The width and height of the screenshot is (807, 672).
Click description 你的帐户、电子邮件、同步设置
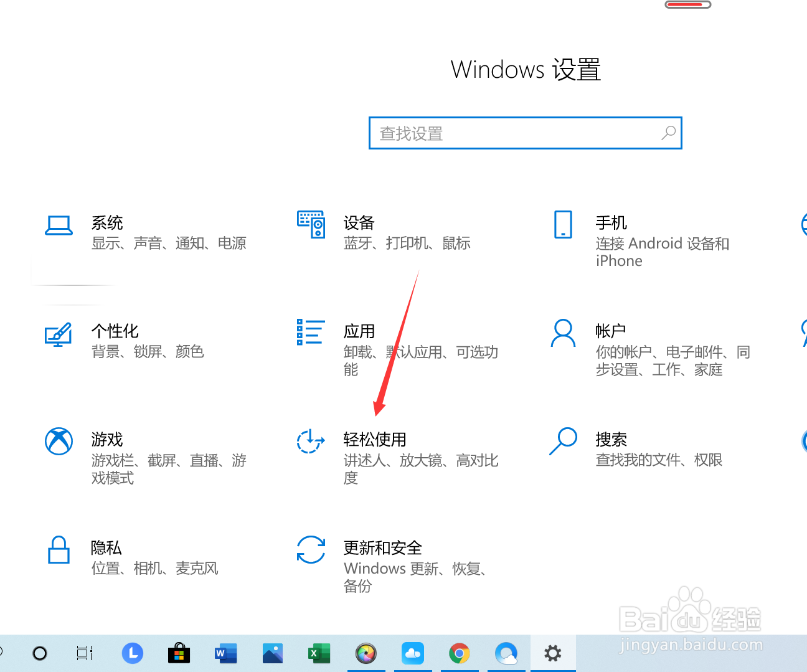click(673, 361)
